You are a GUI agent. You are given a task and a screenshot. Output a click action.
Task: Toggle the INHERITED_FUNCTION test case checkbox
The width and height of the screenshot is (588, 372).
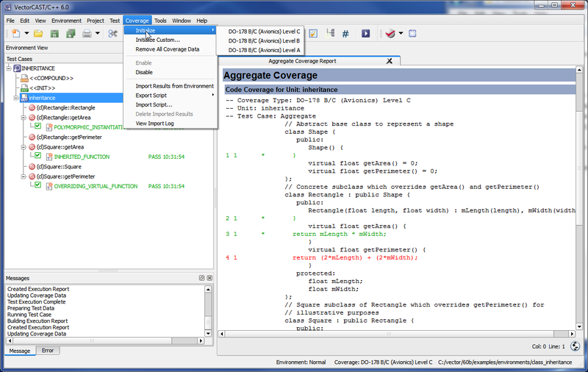[37, 157]
